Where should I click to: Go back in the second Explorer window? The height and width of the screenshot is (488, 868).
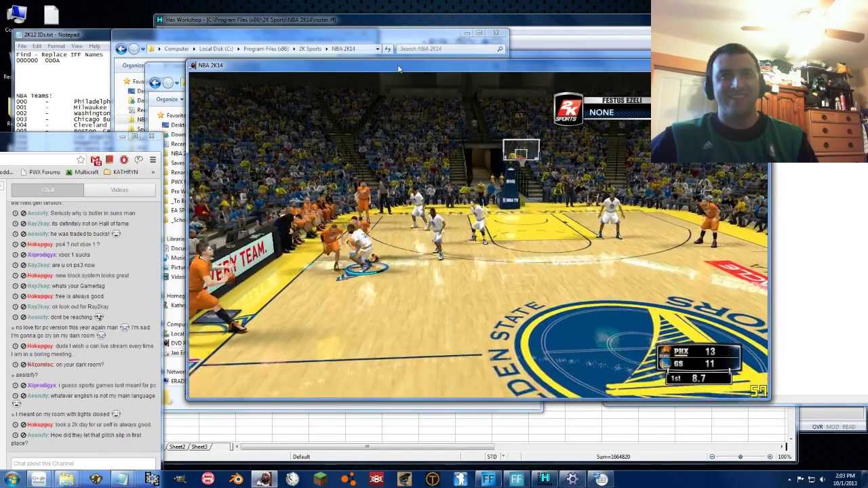tap(155, 83)
